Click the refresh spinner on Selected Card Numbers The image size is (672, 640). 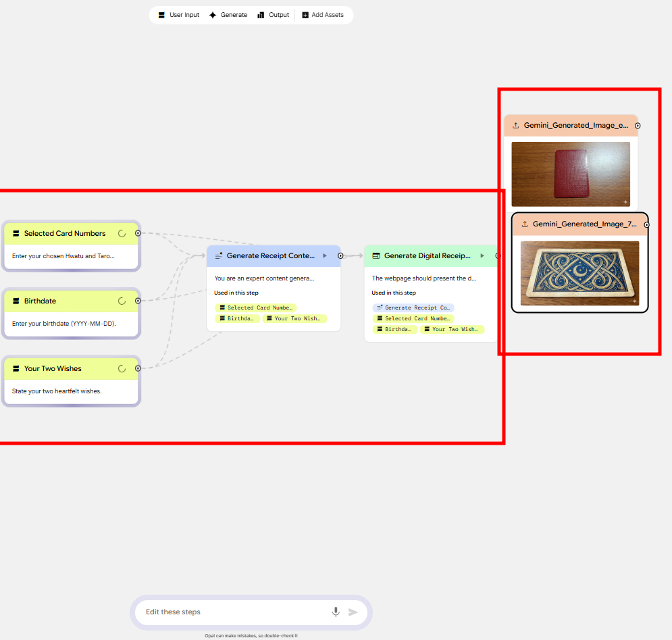click(122, 233)
